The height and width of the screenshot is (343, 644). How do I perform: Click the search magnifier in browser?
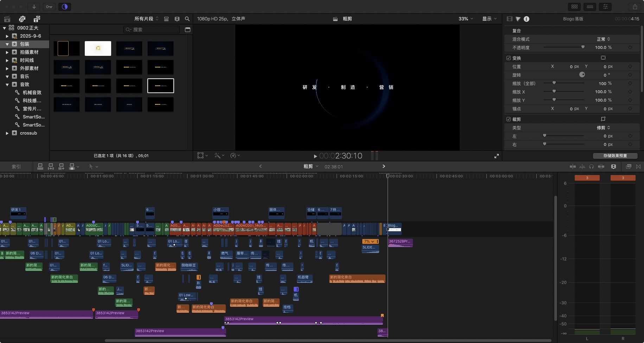(x=187, y=19)
